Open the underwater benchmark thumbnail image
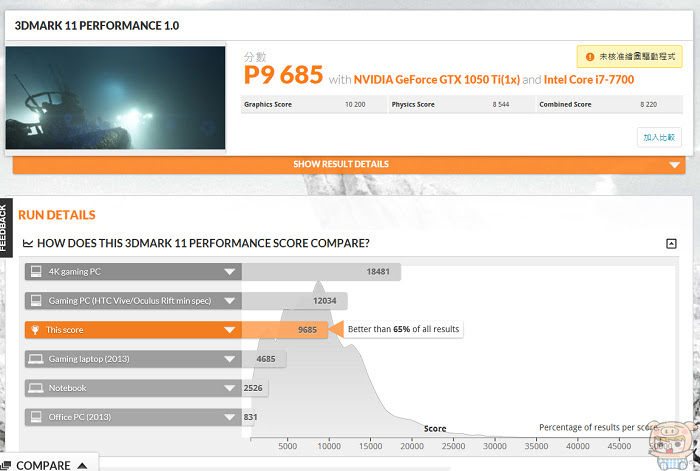 [x=115, y=97]
